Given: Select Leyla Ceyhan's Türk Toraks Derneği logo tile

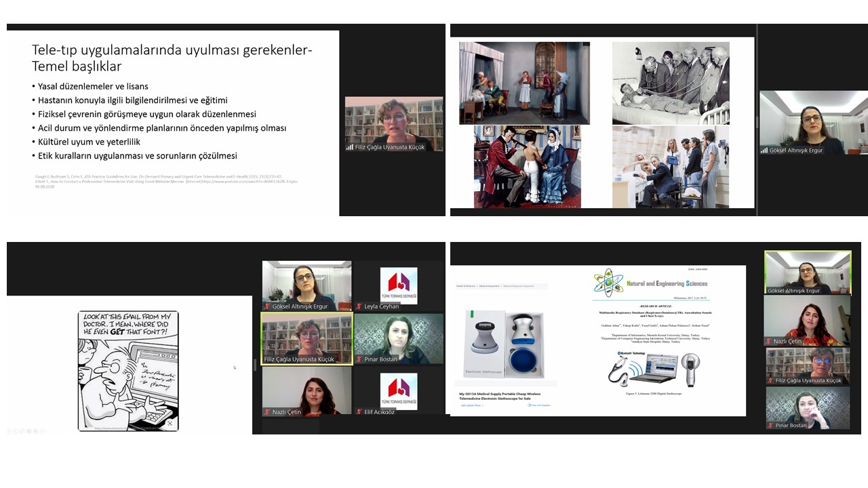Looking at the screenshot, I should click(399, 285).
